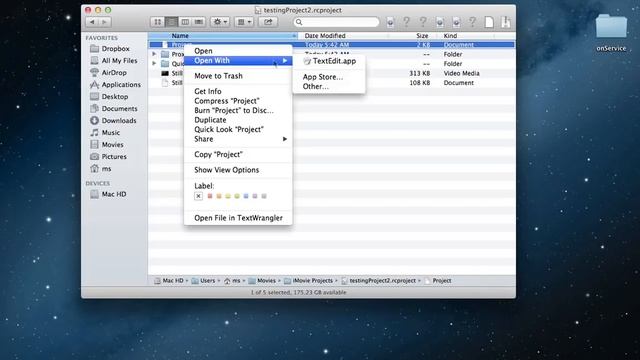Go to Mac HD in the path bar
640x360 pixels.
(169, 281)
